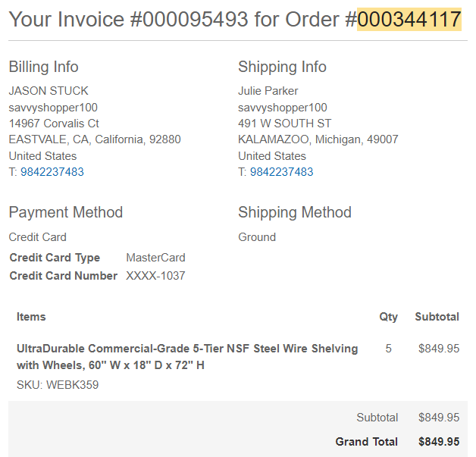Click the credit card number XXXX-1037
The height and width of the screenshot is (457, 476).
[x=155, y=276]
